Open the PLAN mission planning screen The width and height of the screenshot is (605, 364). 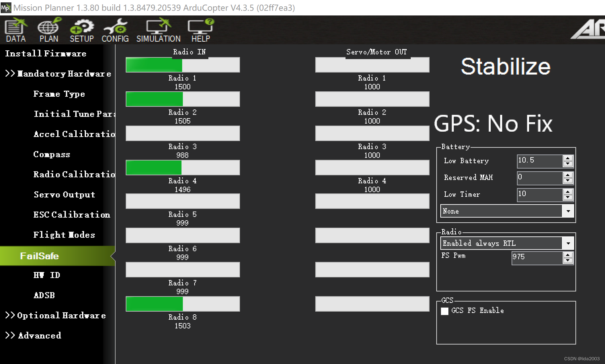pos(49,30)
